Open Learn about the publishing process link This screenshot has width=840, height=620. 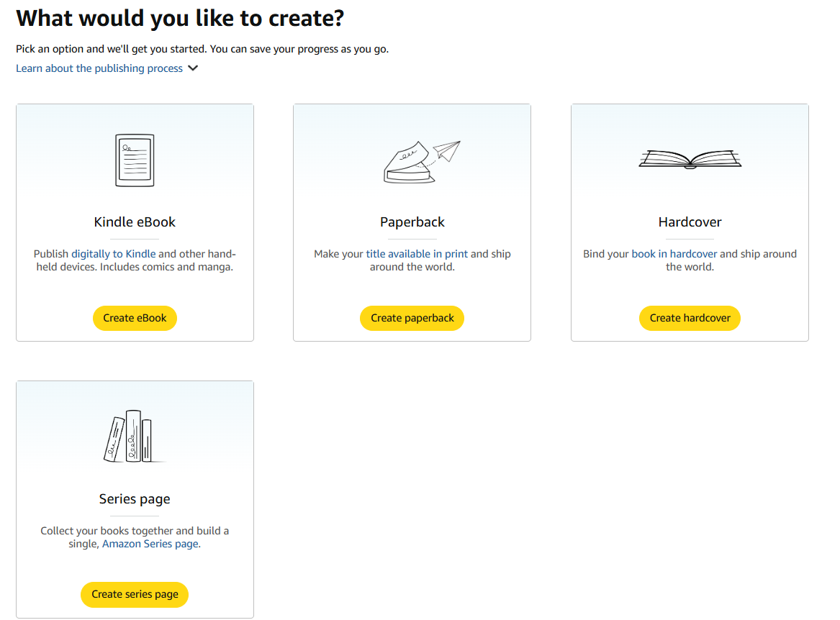click(99, 68)
